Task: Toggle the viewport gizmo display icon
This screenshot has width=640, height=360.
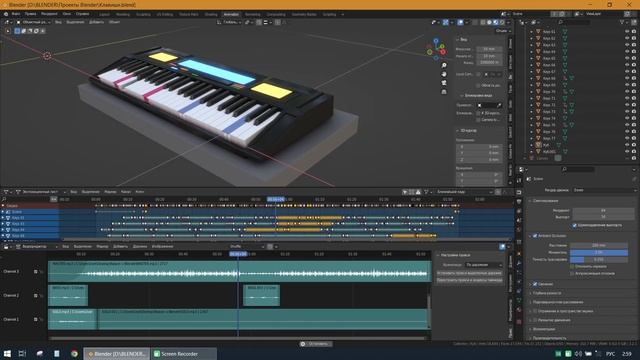Action: pos(446,22)
